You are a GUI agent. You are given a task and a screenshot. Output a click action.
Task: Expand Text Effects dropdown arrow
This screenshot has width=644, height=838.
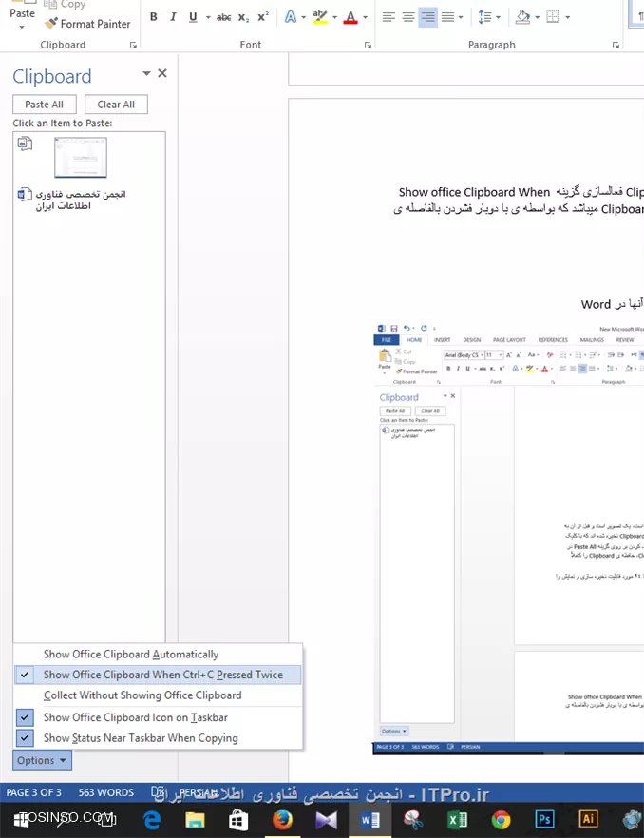tap(304, 17)
